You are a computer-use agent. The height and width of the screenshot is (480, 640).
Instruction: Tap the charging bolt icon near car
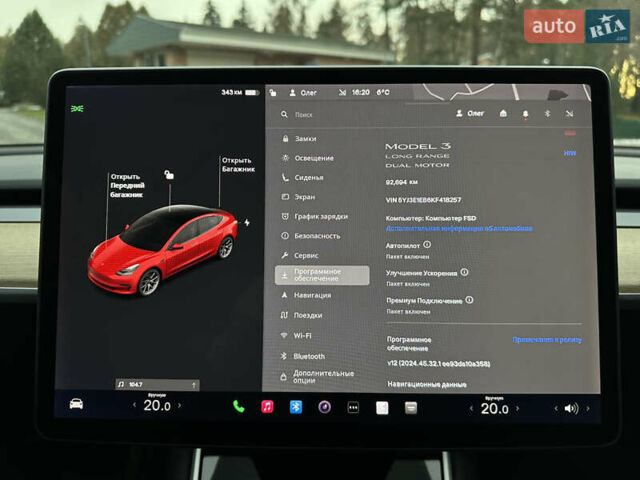(247, 222)
